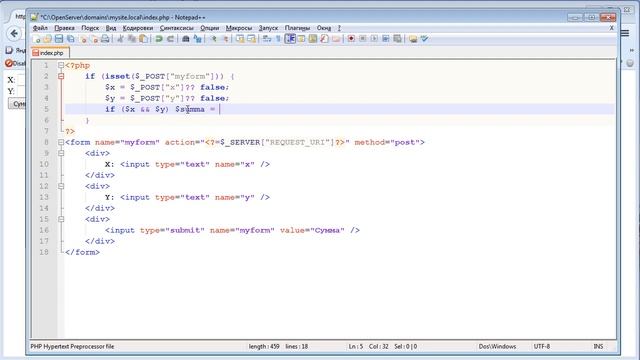The height and width of the screenshot is (360, 640).
Task: Print the document using toolbar icon
Action: pyautogui.click(x=105, y=39)
